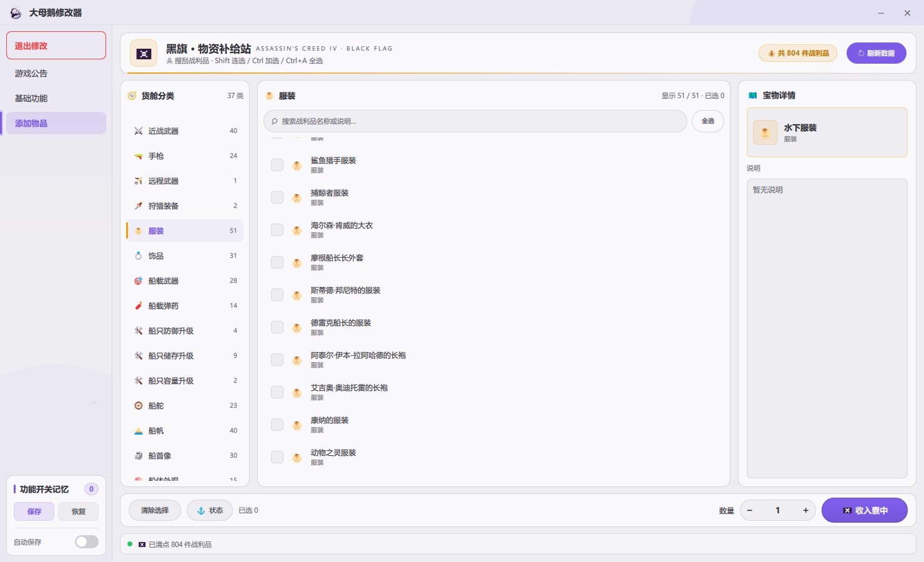The width and height of the screenshot is (924, 562).
Task: Check the box for 康纳的服装
Action: click(277, 425)
